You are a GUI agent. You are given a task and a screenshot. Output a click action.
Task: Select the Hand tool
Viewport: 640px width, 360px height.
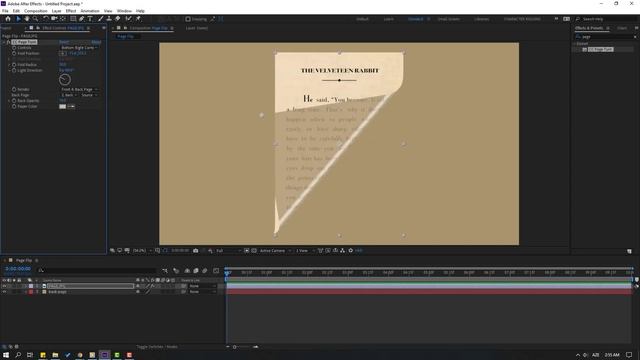click(x=27, y=19)
